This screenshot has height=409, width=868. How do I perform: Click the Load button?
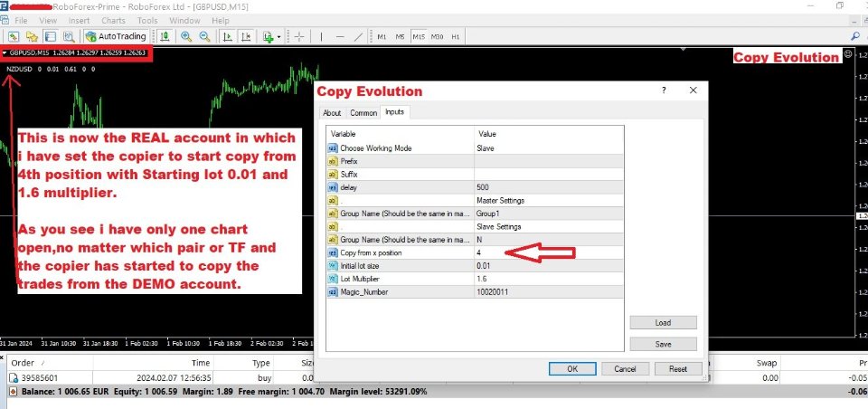pos(663,322)
